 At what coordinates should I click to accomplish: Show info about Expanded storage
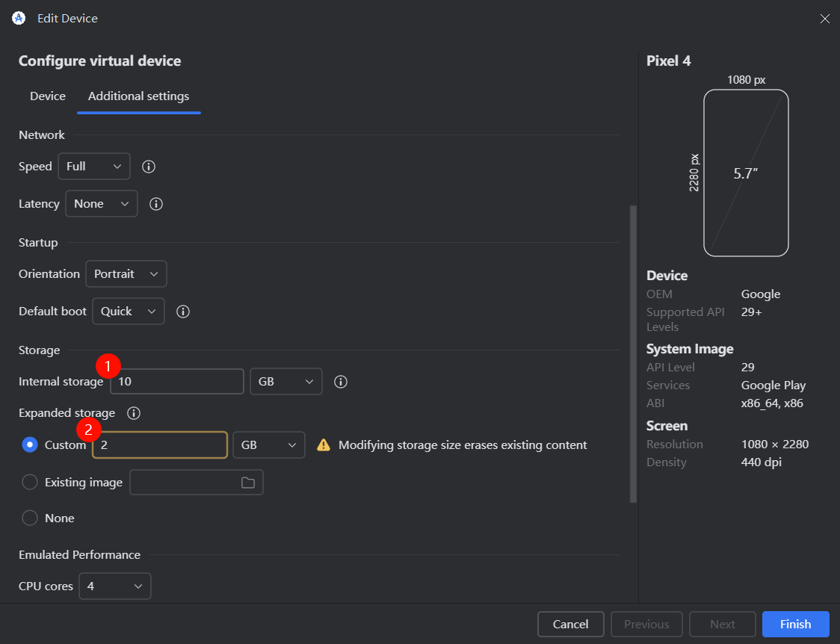(x=133, y=413)
